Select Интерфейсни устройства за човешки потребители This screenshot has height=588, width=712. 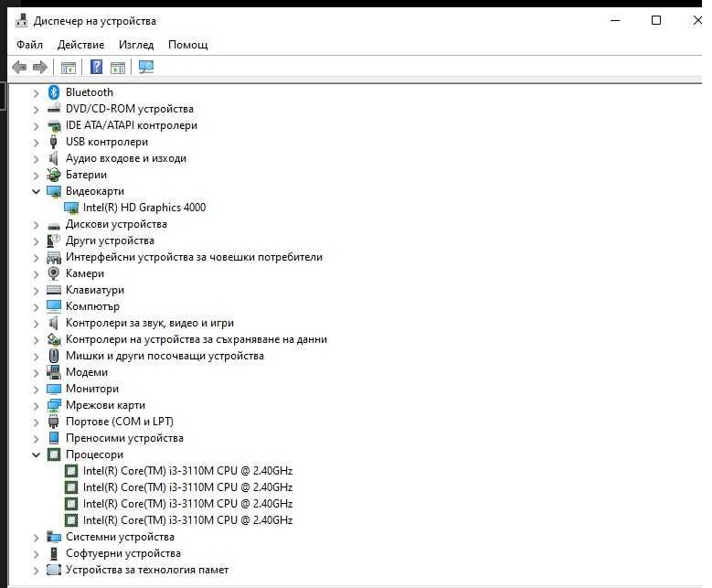[x=194, y=257]
